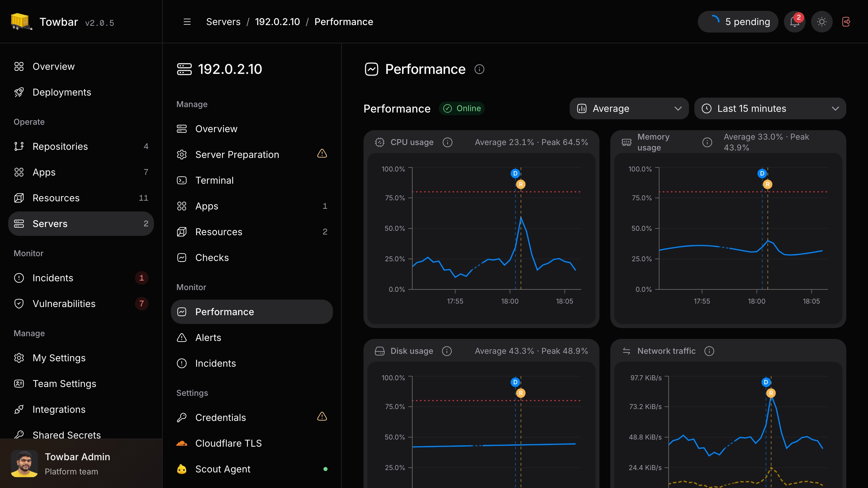The height and width of the screenshot is (488, 868).
Task: Click the info icon beside Performance heading
Action: pyautogui.click(x=479, y=69)
